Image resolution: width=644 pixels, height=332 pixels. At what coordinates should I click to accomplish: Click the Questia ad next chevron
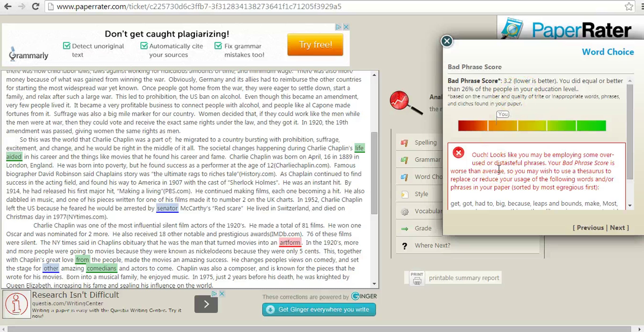tap(206, 304)
